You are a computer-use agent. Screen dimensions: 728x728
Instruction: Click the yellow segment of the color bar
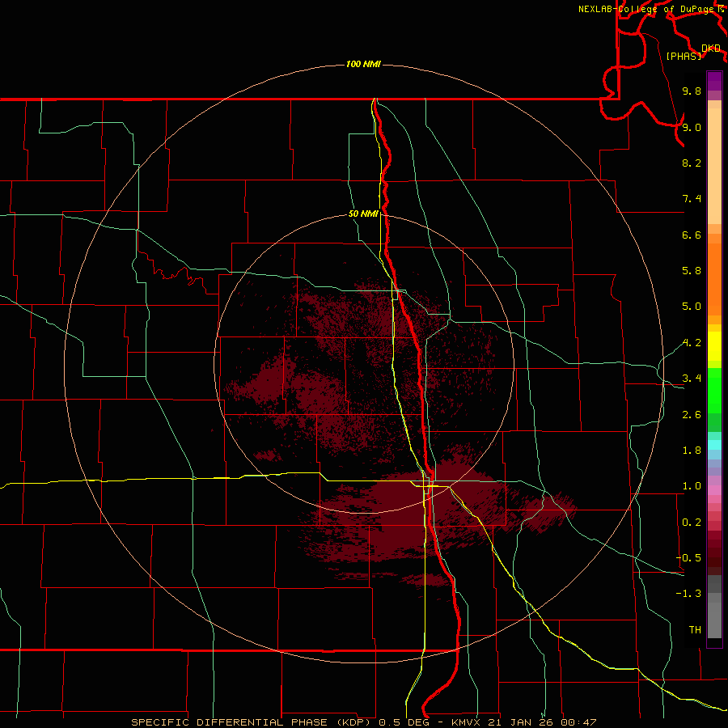pos(714,346)
